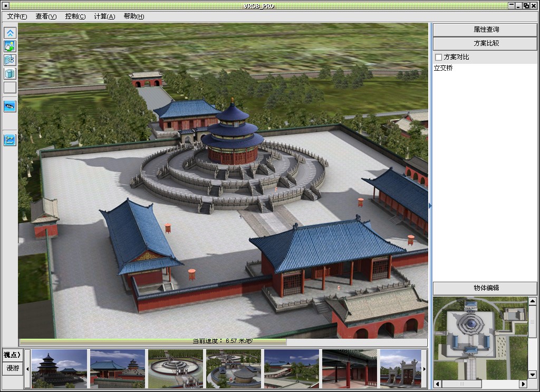
Task: Click the minimap vertical scrollbar up arrow
Action: click(x=533, y=301)
